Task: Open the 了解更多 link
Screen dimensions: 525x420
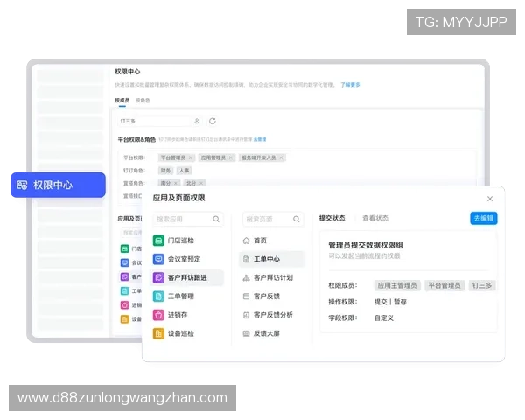Action: (x=350, y=85)
